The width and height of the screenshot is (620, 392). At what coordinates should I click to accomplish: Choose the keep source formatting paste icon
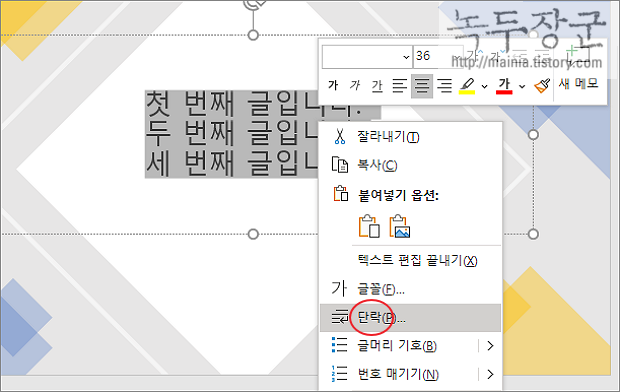tap(369, 227)
